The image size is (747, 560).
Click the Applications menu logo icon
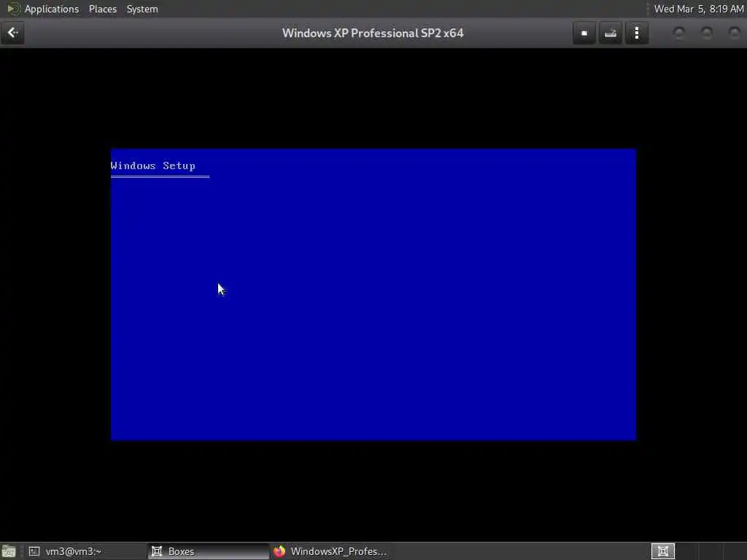click(13, 9)
